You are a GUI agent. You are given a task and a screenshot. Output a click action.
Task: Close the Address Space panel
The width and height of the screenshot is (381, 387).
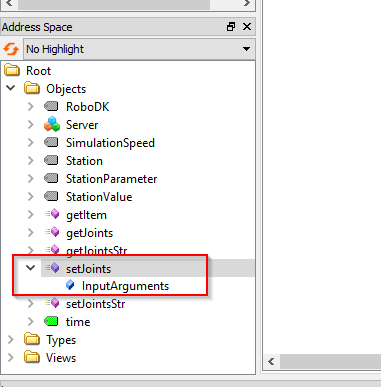tap(247, 27)
